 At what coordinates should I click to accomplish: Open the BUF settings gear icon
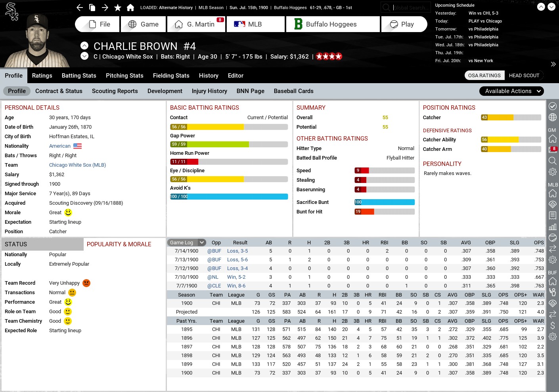(553, 337)
